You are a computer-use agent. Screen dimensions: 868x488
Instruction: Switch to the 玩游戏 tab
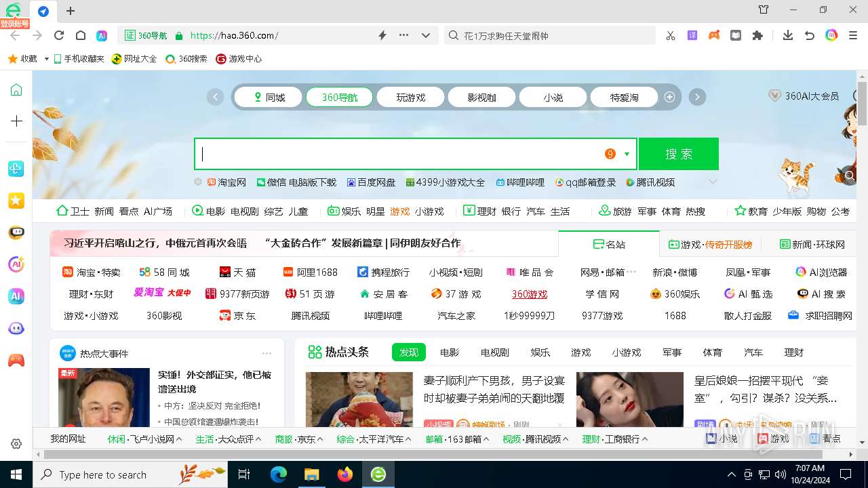[x=410, y=97]
